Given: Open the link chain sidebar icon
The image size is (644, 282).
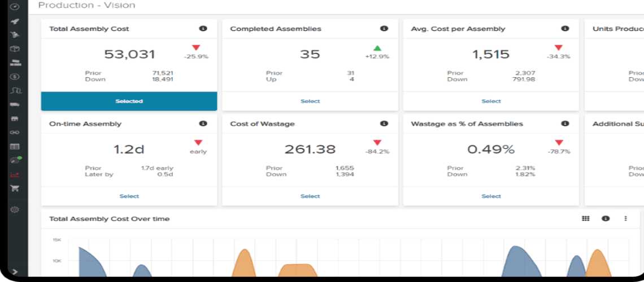Looking at the screenshot, I should [x=15, y=133].
